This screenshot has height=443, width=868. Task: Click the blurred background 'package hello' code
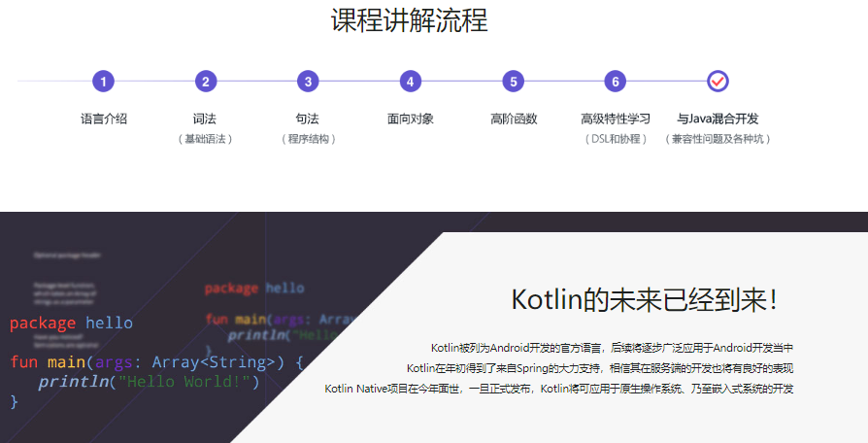(254, 288)
